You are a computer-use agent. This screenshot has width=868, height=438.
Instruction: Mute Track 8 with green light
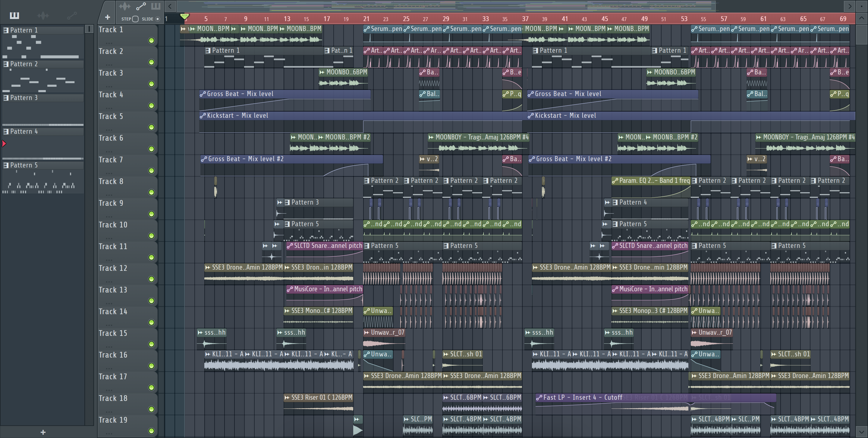tap(151, 192)
